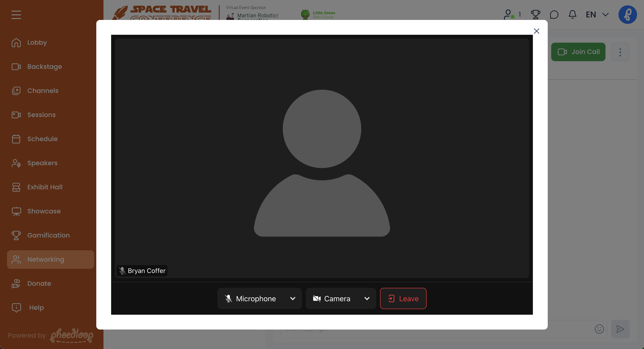The width and height of the screenshot is (644, 349).
Task: Click the user profile avatar
Action: coord(628,15)
